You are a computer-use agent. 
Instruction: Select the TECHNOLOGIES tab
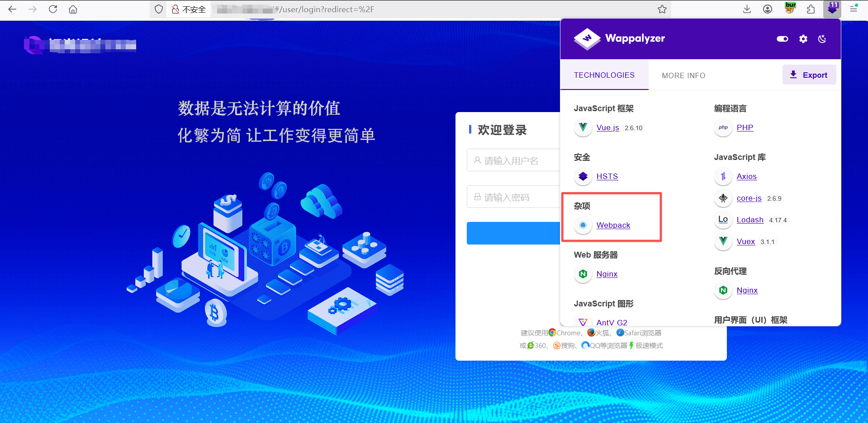604,75
